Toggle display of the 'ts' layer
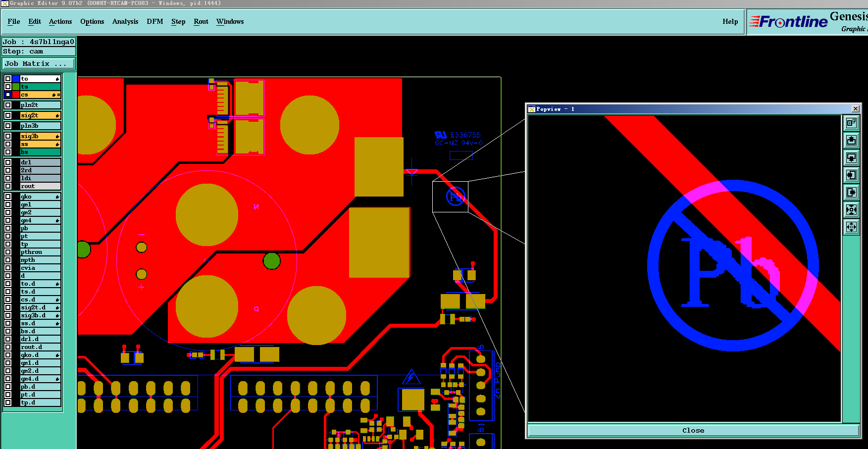This screenshot has height=449, width=868. pos(8,87)
